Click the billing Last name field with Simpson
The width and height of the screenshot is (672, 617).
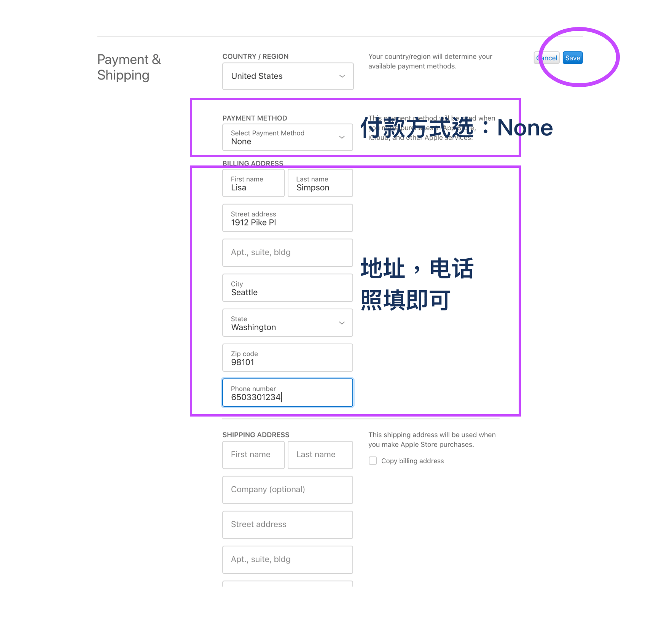click(320, 183)
